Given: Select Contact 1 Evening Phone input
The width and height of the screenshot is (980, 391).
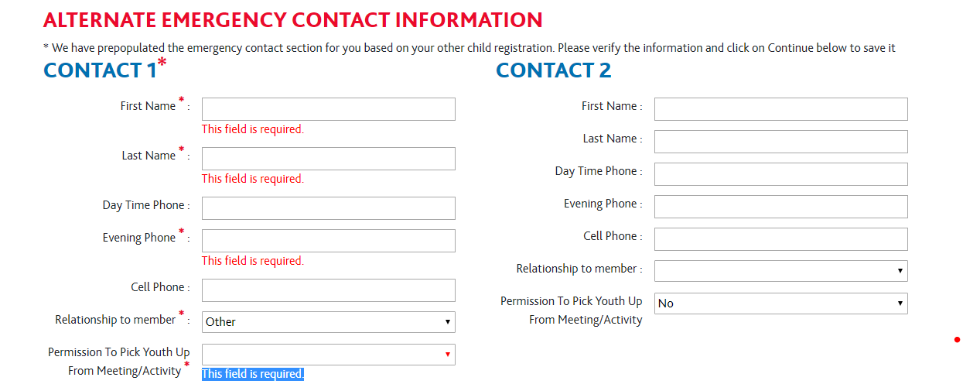Looking at the screenshot, I should coord(328,241).
